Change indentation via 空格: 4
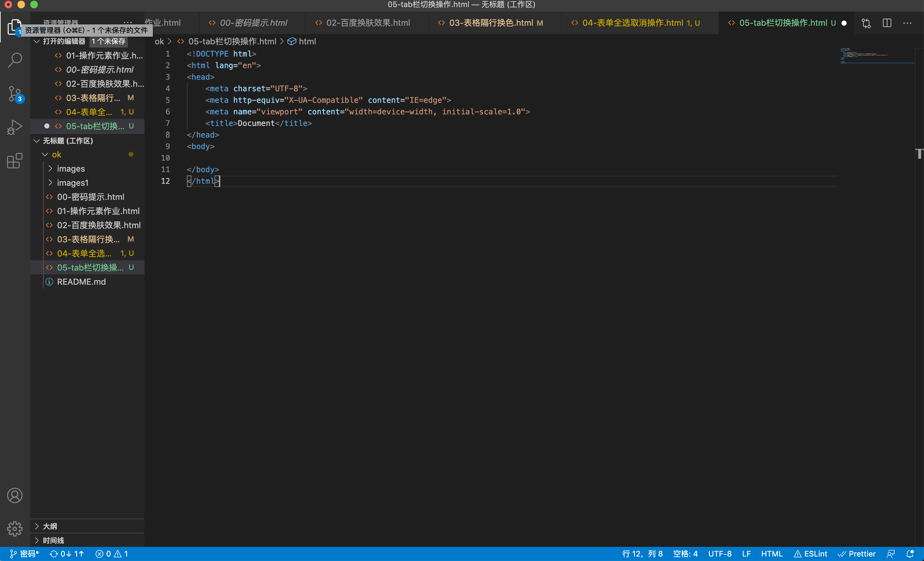 (685, 554)
